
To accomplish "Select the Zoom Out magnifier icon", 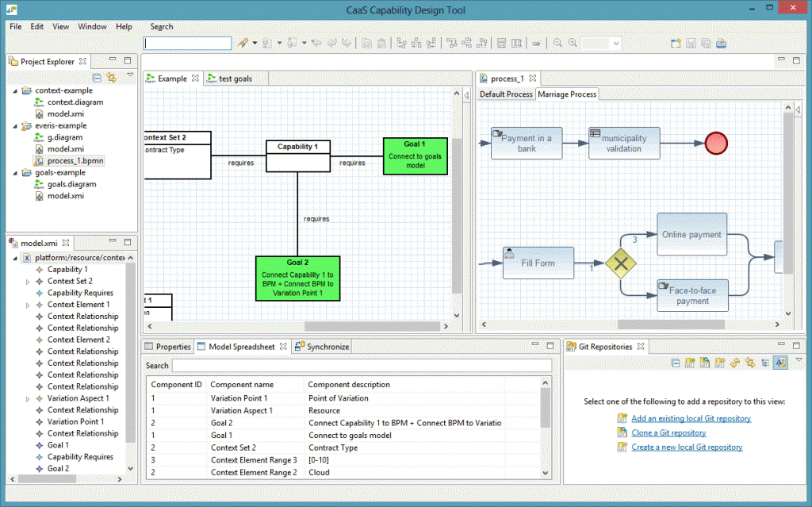I will (557, 42).
